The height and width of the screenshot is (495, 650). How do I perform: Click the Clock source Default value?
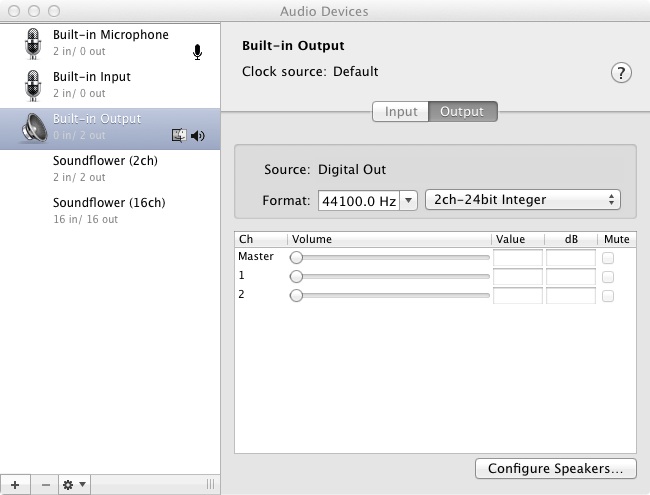(x=356, y=71)
